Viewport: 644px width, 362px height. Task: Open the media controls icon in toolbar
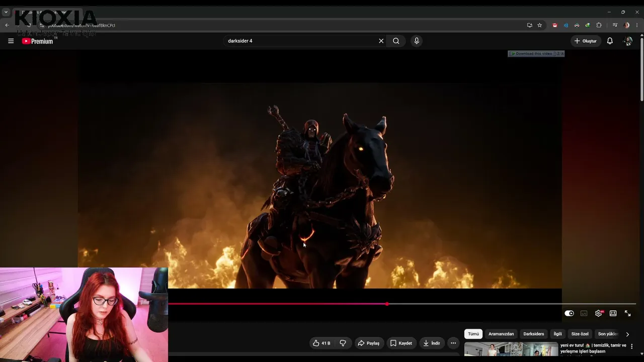(615, 25)
